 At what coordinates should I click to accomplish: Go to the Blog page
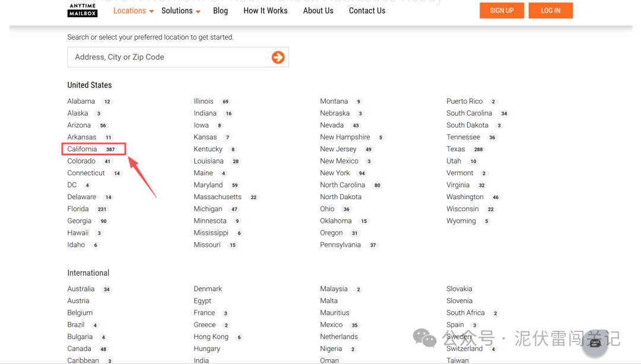(220, 11)
